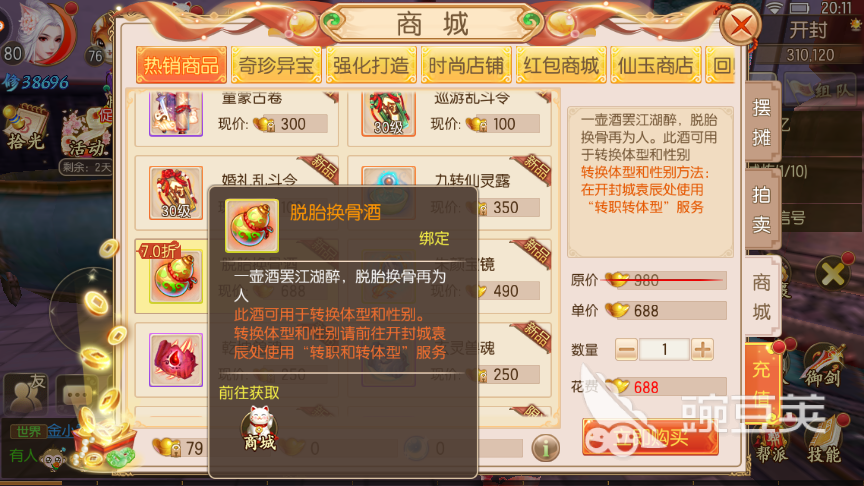This screenshot has height=486, width=864.
Task: Select the 九转仙灵露 item priced 350
Action: click(x=449, y=192)
